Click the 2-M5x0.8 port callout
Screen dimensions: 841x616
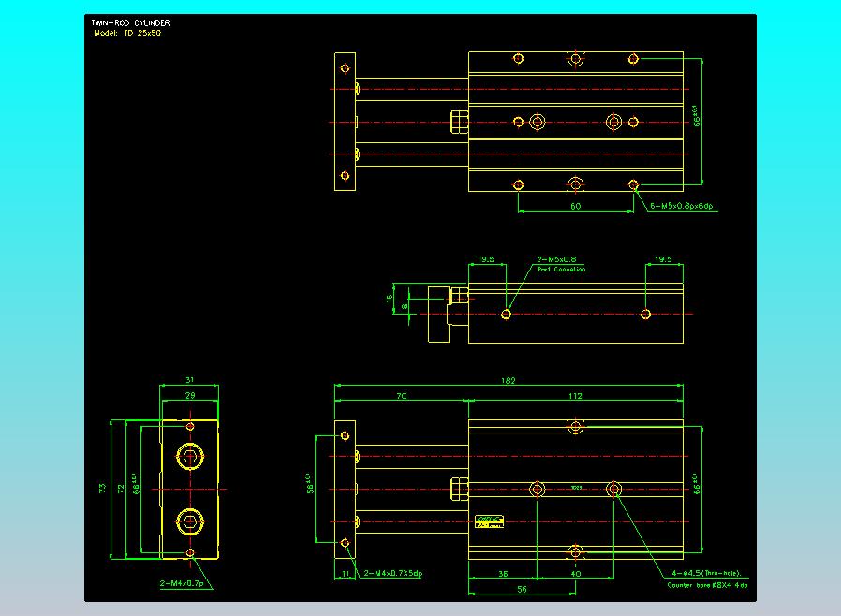pyautogui.click(x=556, y=259)
